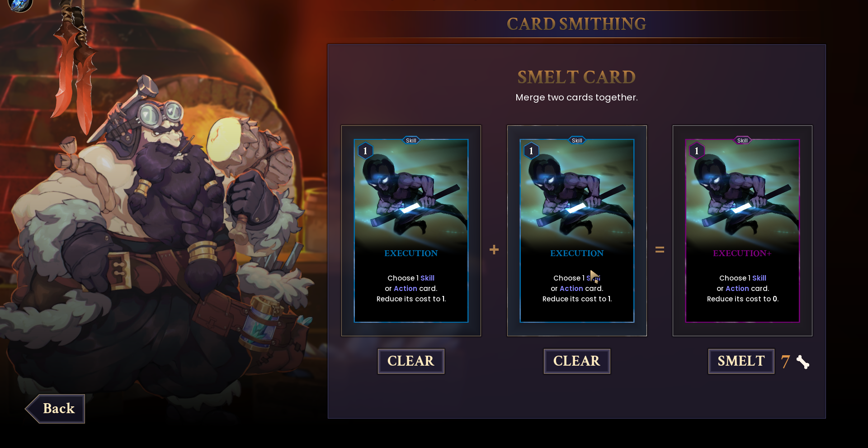Click the equals symbol before result card

660,249
